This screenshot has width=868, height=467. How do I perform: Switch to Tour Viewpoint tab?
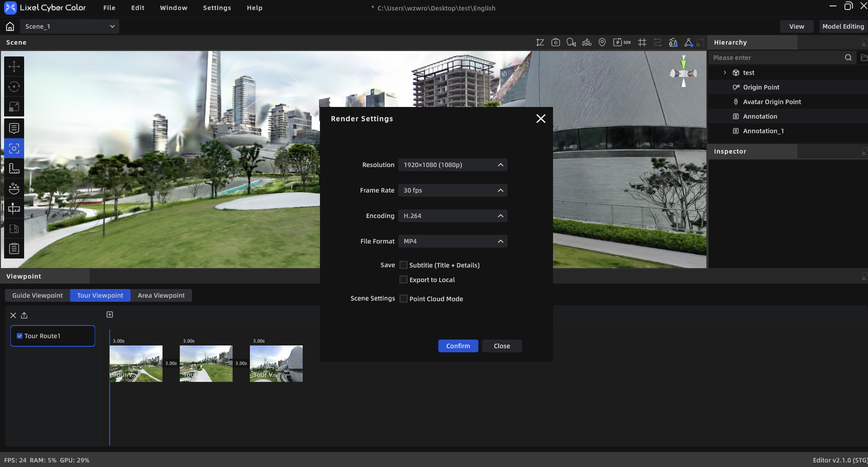pyautogui.click(x=100, y=295)
